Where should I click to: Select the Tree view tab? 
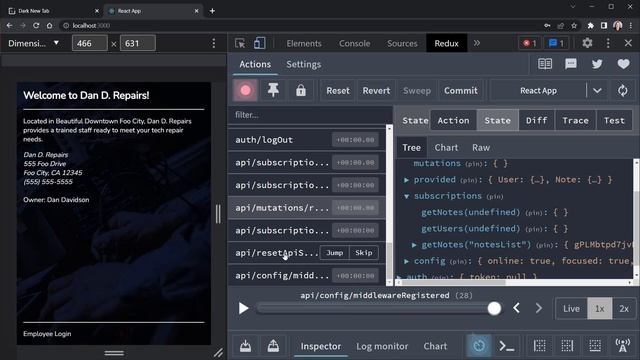click(411, 147)
